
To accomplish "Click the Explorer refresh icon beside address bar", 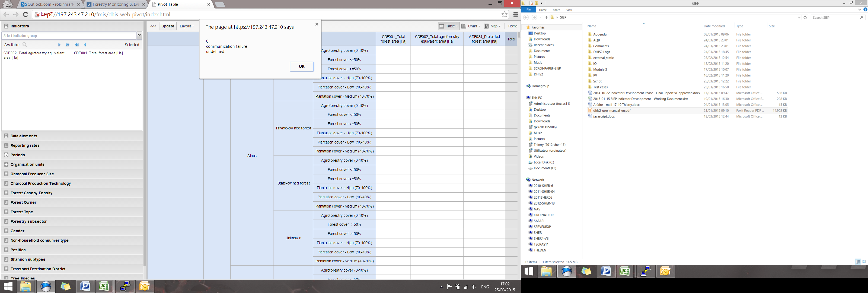I will [805, 18].
